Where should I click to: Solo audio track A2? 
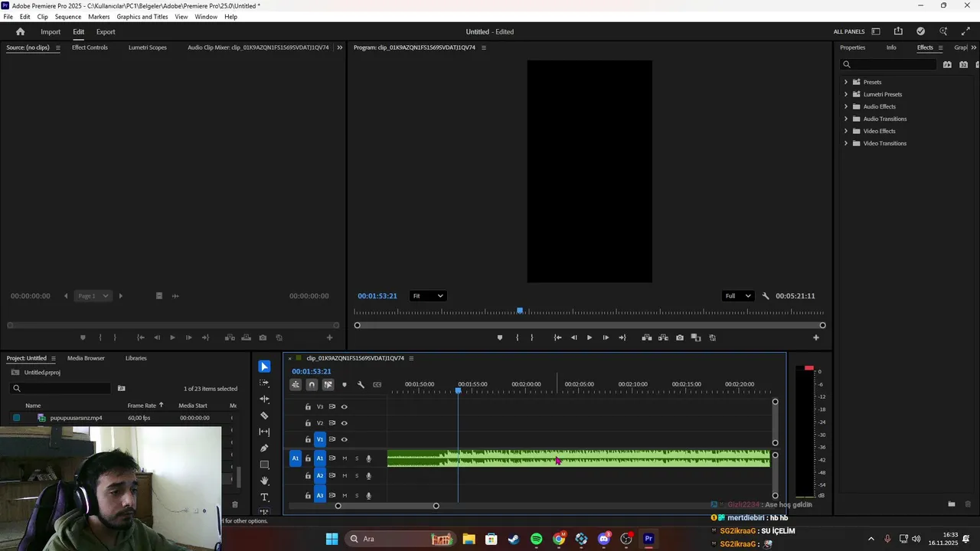(x=356, y=476)
